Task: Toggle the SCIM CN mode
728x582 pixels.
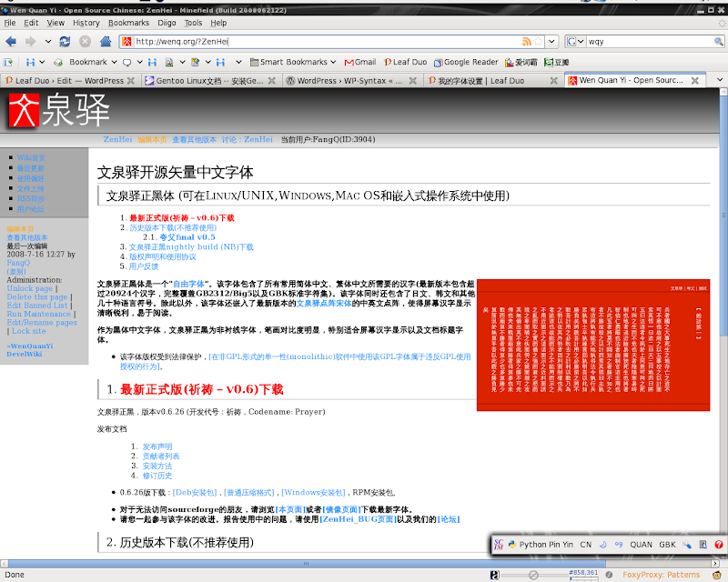Action: coord(586,545)
